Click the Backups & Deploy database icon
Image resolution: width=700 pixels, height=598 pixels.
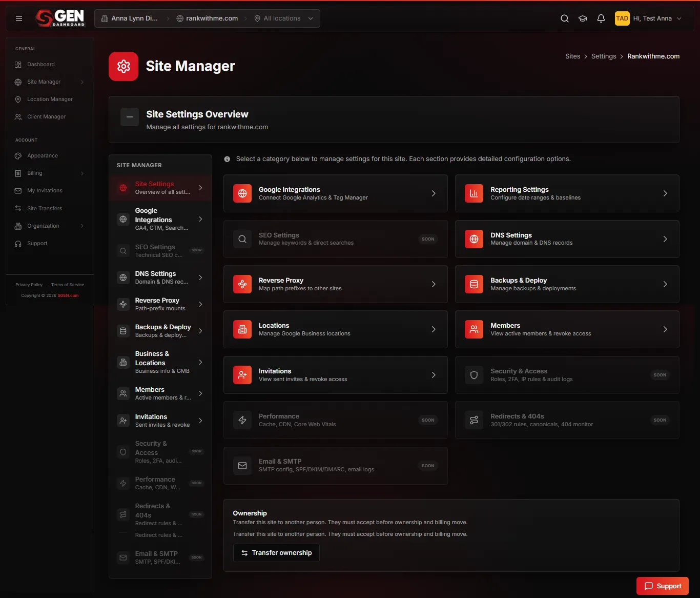(x=474, y=284)
